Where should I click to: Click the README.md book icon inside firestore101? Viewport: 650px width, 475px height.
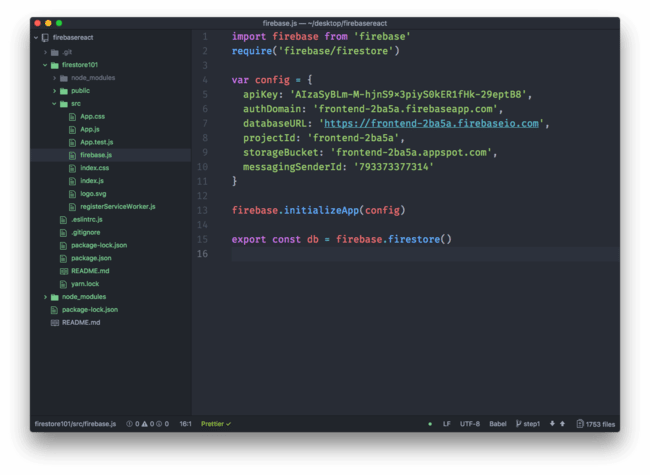tap(64, 271)
